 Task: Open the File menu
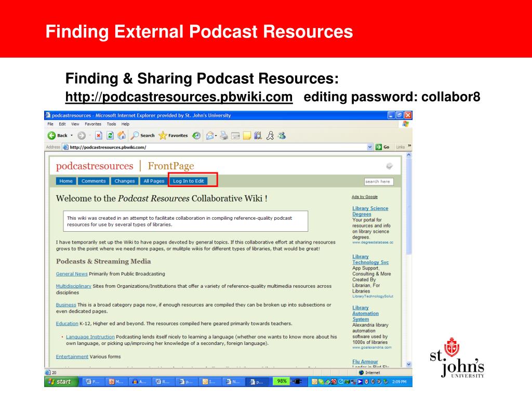tap(50, 124)
